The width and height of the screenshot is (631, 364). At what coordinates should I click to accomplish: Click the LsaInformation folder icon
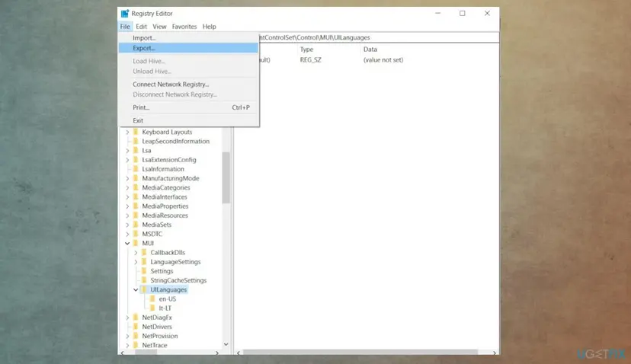point(136,169)
